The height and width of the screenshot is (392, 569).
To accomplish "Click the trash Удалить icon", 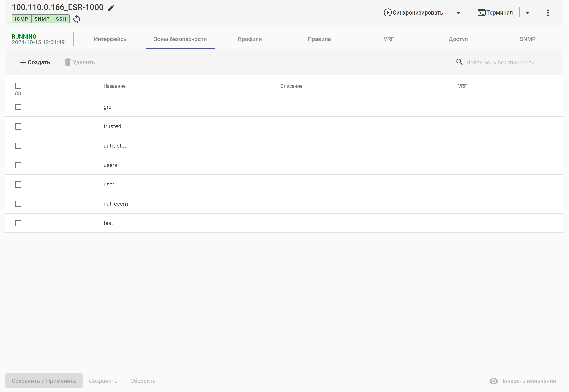I will pyautogui.click(x=68, y=62).
